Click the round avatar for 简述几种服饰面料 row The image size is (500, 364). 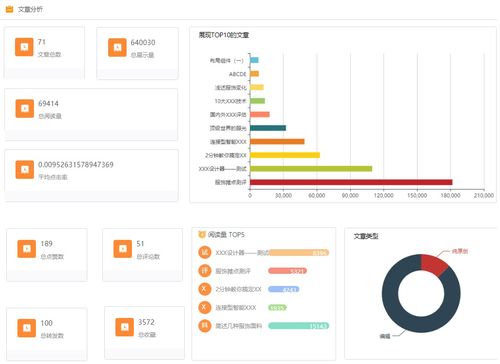click(x=204, y=326)
